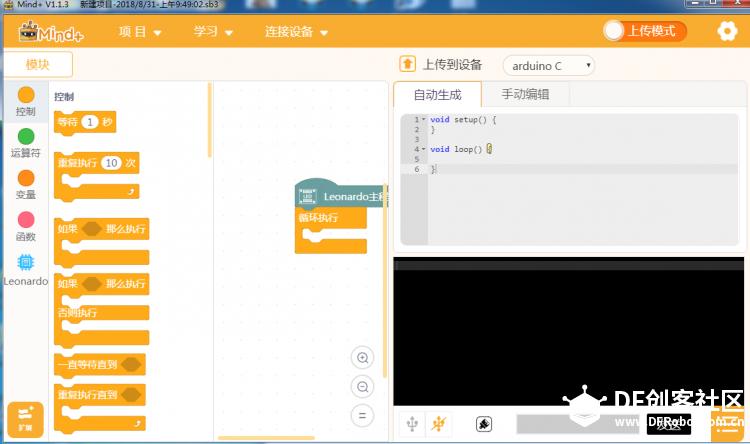Select the first 如果 那么执行 block
The width and height of the screenshot is (750, 444).
(x=101, y=242)
